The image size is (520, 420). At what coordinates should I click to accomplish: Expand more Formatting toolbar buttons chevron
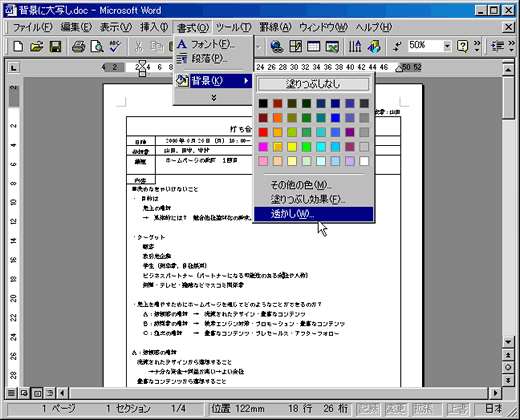coord(512,46)
